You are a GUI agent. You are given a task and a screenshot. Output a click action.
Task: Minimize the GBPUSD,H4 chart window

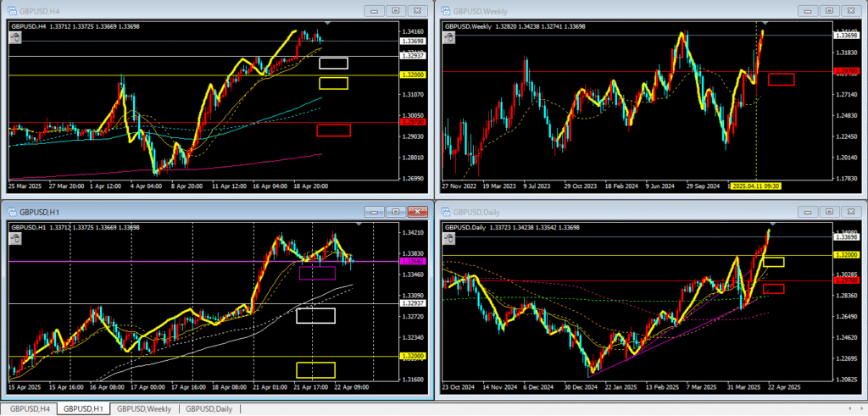374,10
